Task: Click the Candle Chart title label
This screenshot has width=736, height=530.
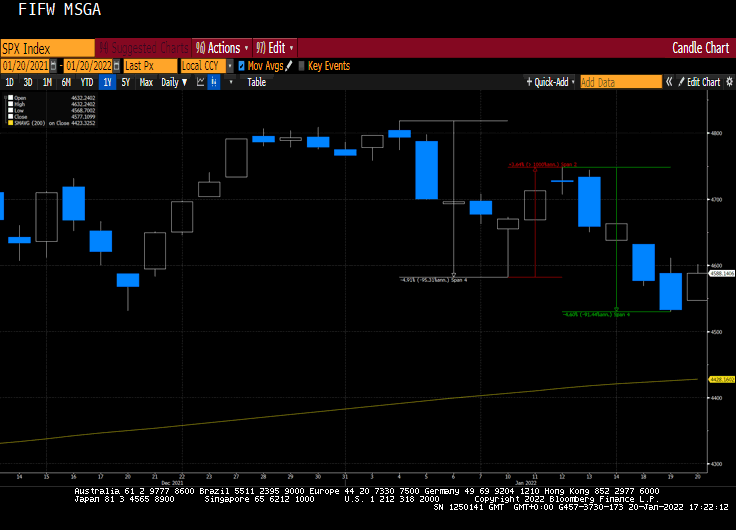Action: tap(700, 48)
